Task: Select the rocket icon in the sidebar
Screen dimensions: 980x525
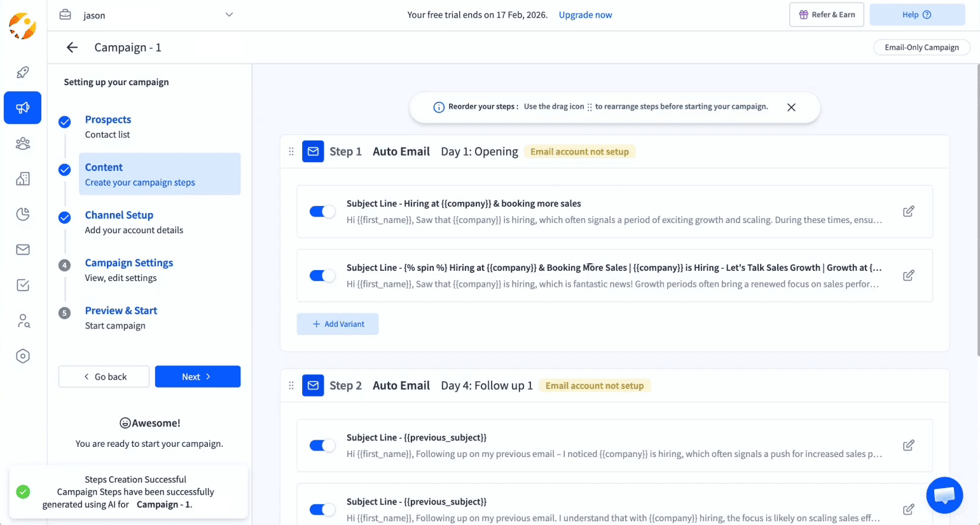Action: pyautogui.click(x=22, y=72)
